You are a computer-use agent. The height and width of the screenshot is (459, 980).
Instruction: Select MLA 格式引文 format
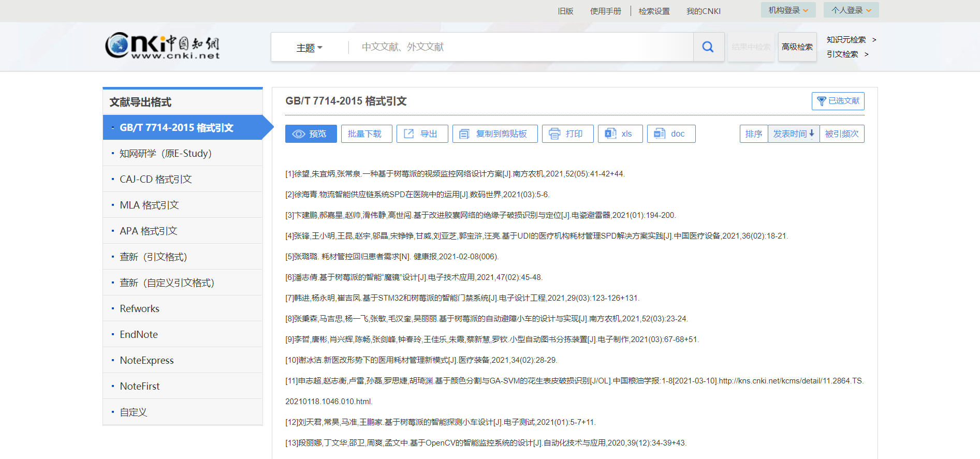tap(183, 205)
